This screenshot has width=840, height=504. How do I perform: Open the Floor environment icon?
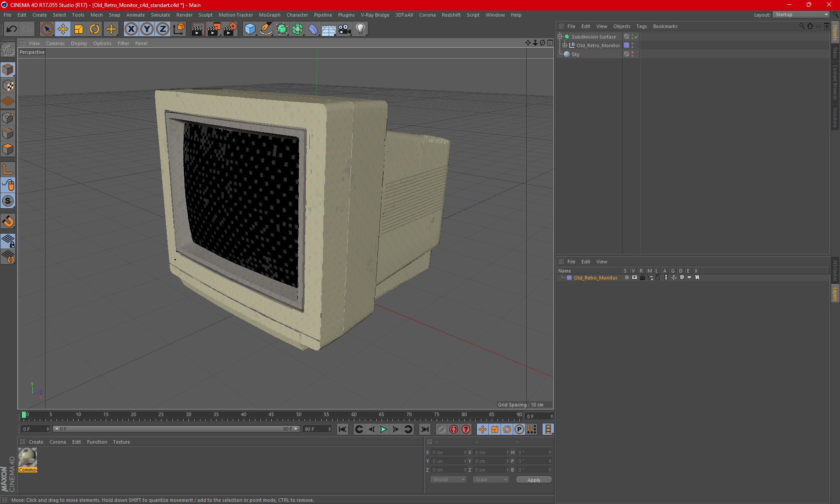(x=329, y=29)
